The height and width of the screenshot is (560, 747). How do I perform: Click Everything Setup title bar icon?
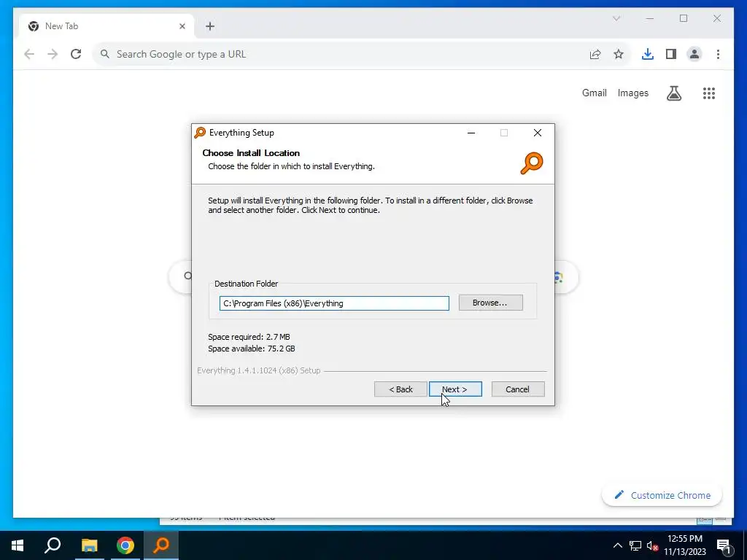(200, 133)
